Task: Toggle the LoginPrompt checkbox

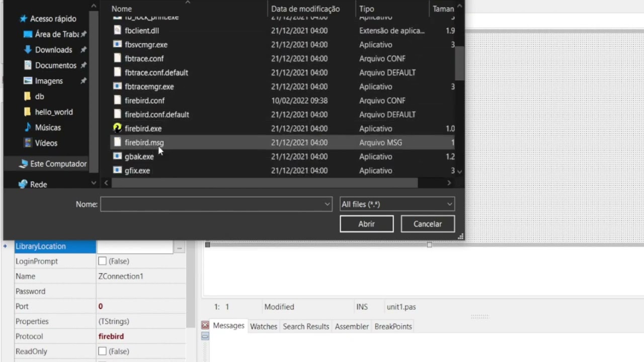Action: click(x=103, y=261)
